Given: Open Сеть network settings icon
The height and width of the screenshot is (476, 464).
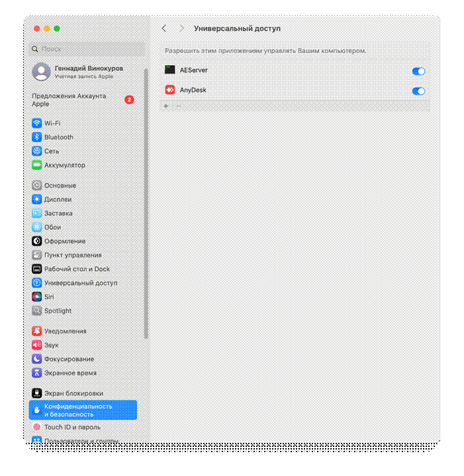Looking at the screenshot, I should click(x=37, y=151).
